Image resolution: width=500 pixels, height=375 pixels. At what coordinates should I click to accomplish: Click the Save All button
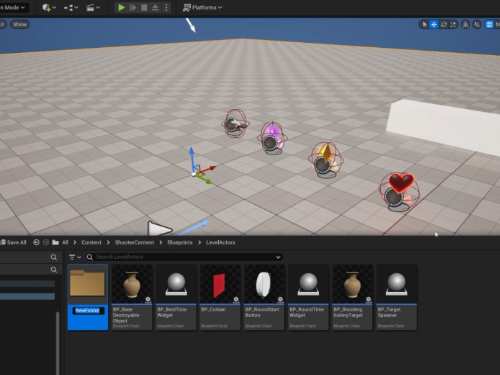coord(13,242)
